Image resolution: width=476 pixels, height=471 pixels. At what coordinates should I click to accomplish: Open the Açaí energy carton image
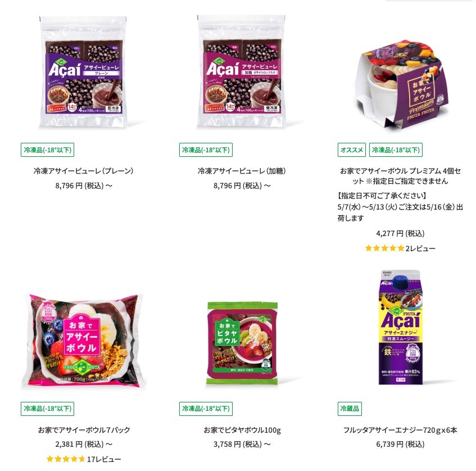400,327
